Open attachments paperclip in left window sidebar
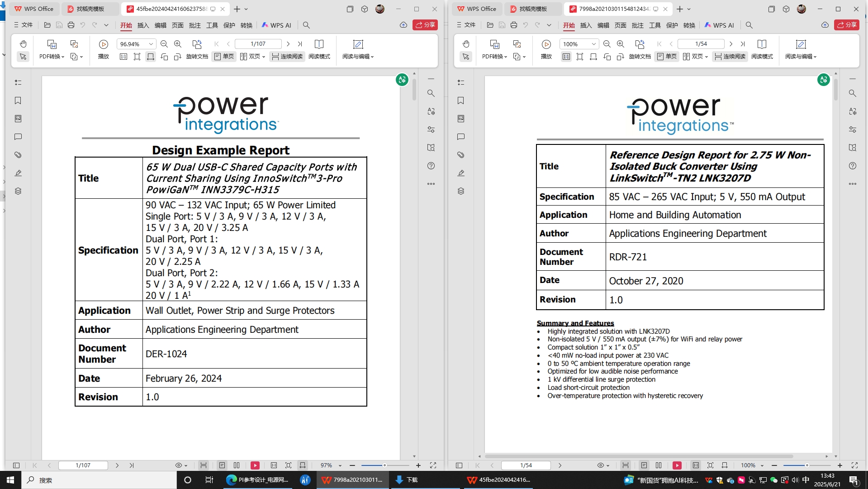Screen dimensions: 868x489 [x=18, y=155]
